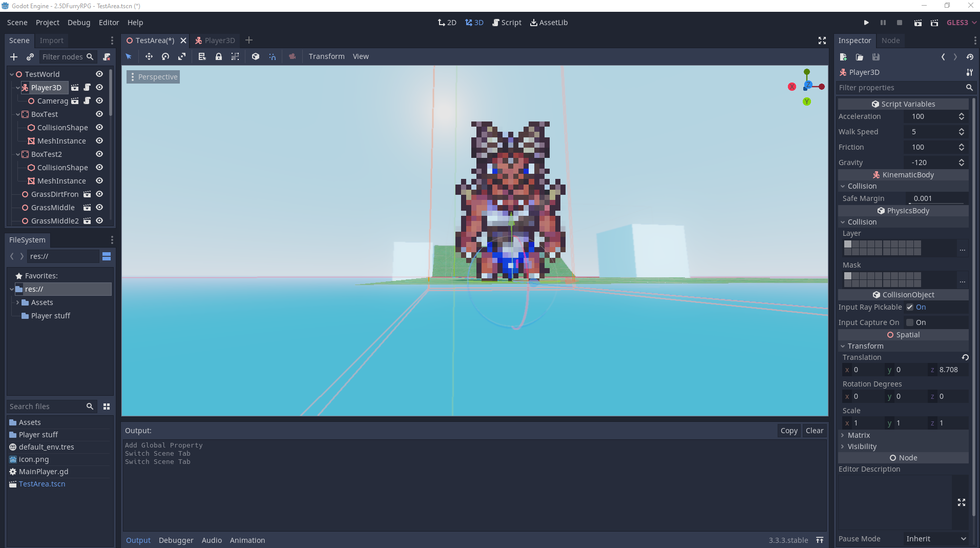Pause the running scene
The width and height of the screenshot is (980, 548).
(883, 23)
